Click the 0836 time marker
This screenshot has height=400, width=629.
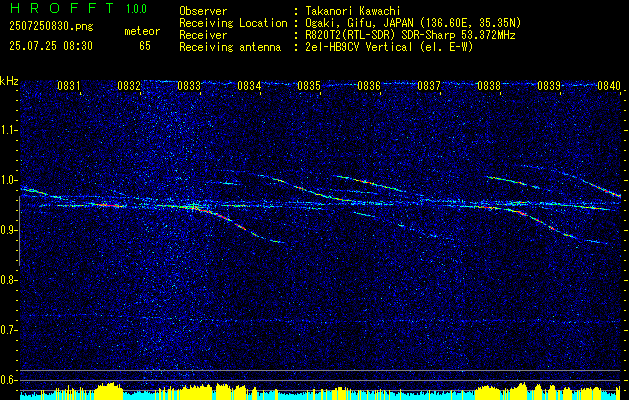[x=369, y=86]
